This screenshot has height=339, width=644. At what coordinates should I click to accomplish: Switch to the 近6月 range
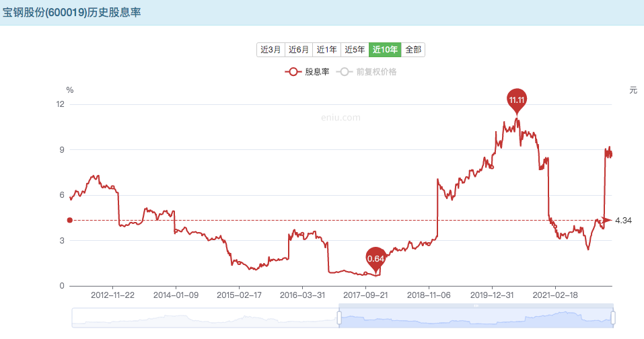[x=298, y=49]
